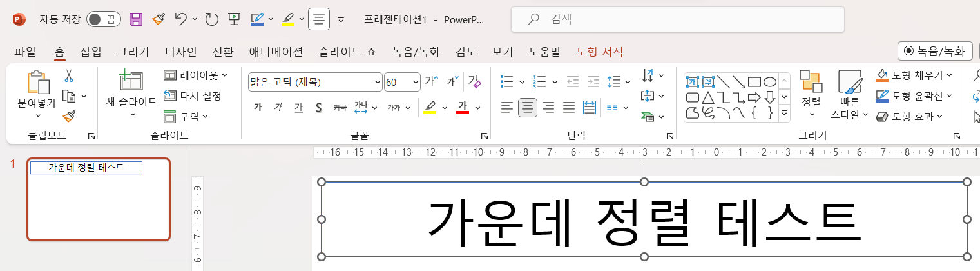Select the rectangle shape in the shapes gallery

(x=754, y=82)
